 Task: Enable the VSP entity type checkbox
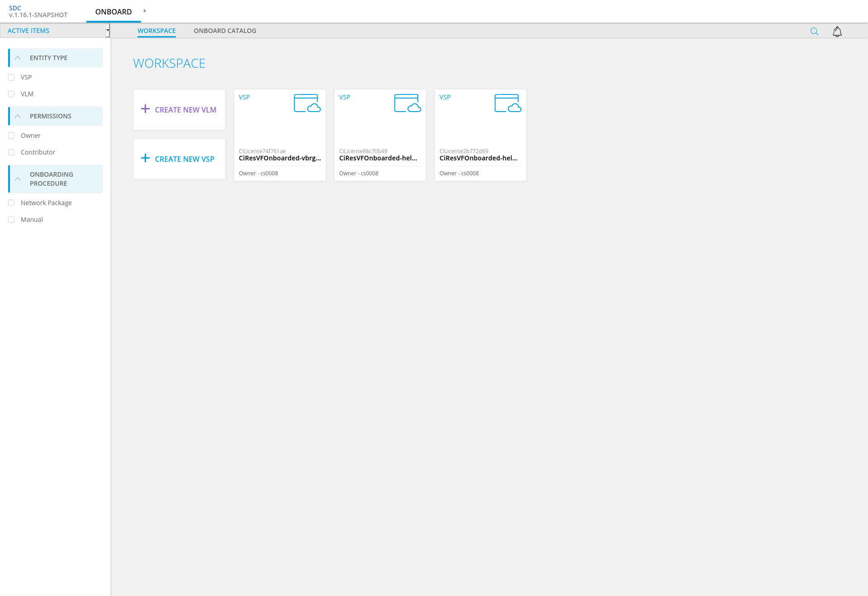click(11, 77)
